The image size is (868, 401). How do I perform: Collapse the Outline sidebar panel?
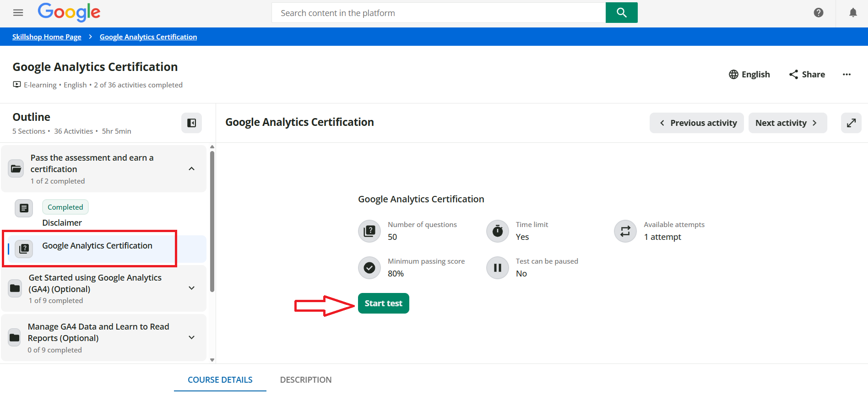coord(191,123)
